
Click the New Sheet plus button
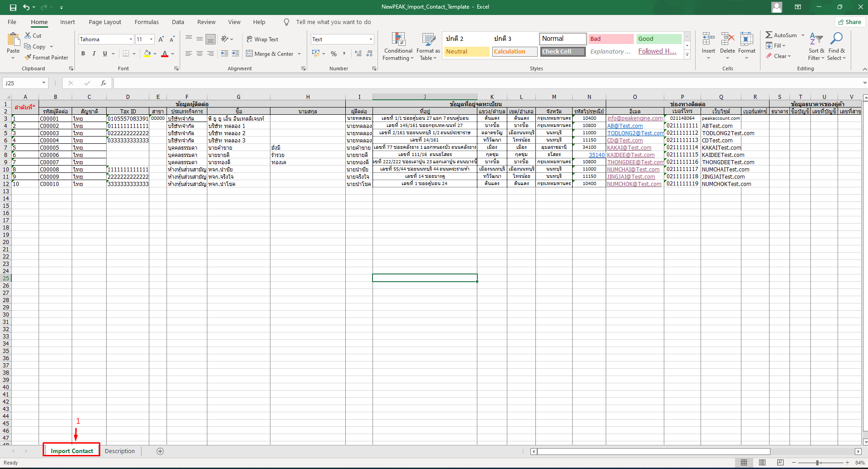coord(160,451)
